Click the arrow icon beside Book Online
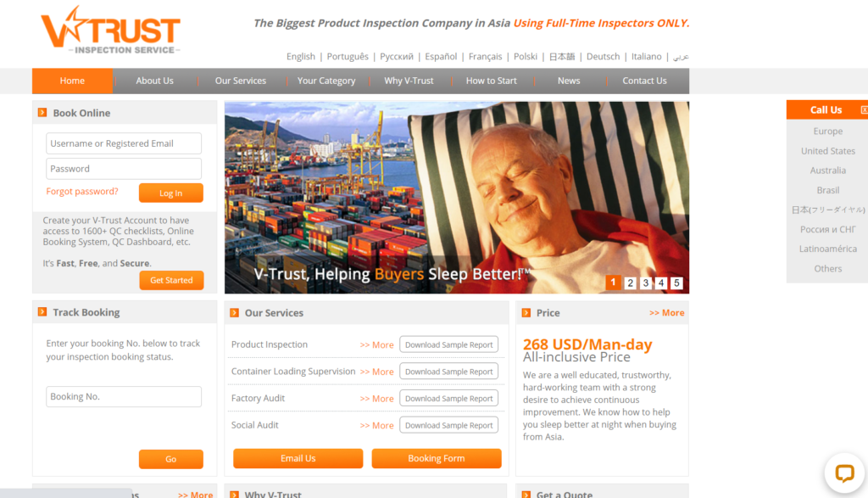Viewport: 868px width, 498px height. [42, 113]
